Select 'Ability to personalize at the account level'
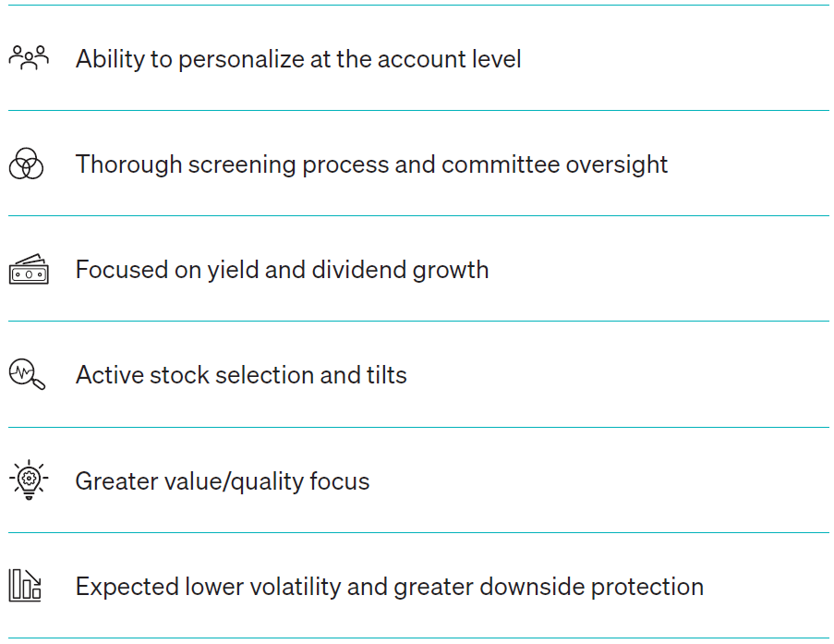The image size is (834, 644). click(x=298, y=59)
